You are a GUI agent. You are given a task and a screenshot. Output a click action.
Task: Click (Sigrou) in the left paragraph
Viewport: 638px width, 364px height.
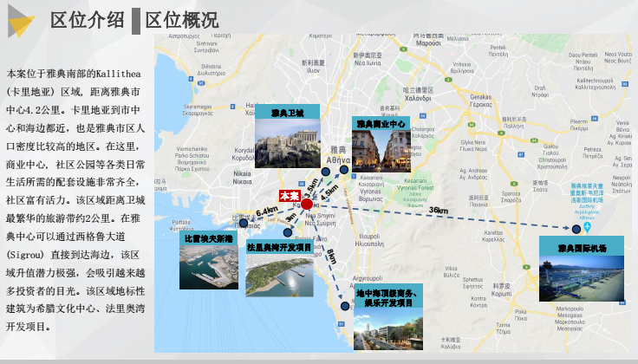point(25,255)
